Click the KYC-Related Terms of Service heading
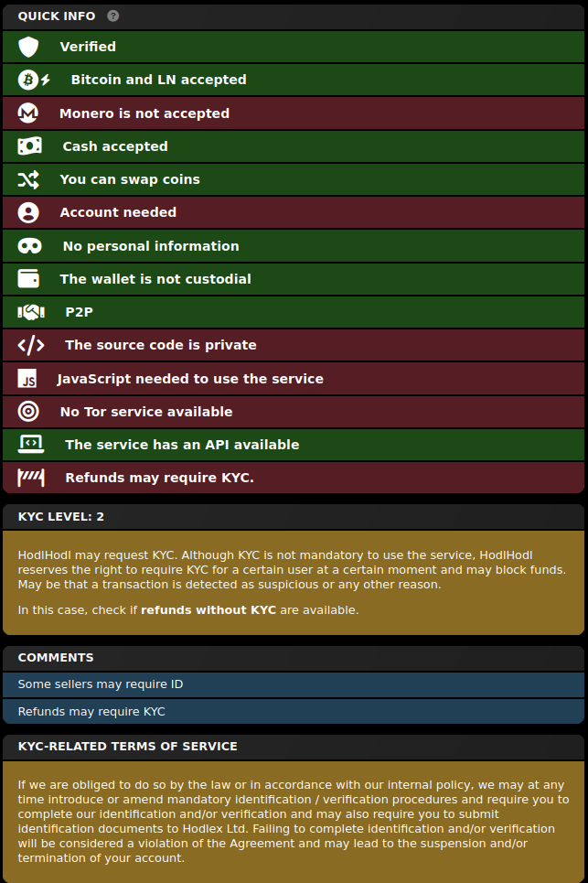 (x=127, y=746)
